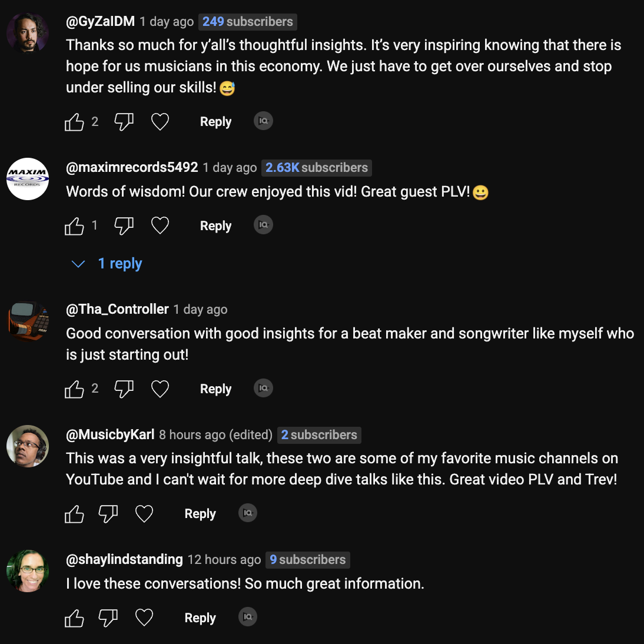Open the @Tha_Controller channel link
Image resolution: width=644 pixels, height=644 pixels.
click(117, 310)
